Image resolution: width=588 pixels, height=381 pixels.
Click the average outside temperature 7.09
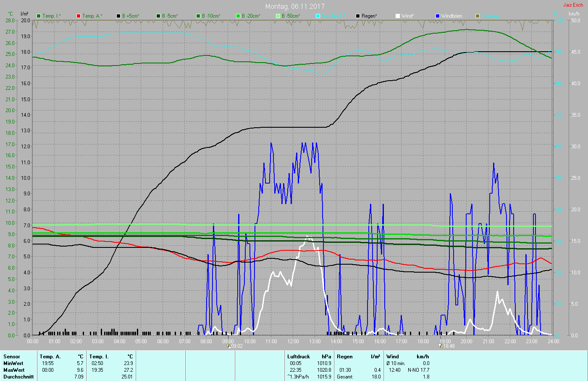point(79,377)
